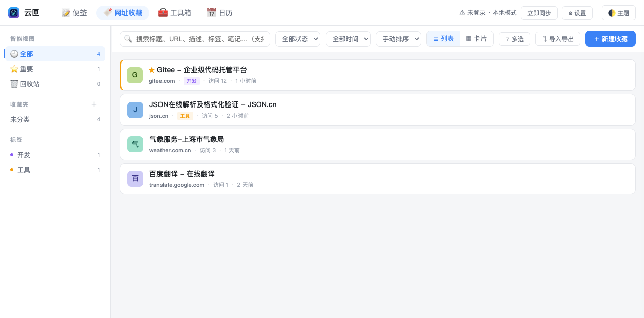The image size is (644, 318).
Task: Open the 重要 starred view
Action: pyautogui.click(x=54, y=69)
